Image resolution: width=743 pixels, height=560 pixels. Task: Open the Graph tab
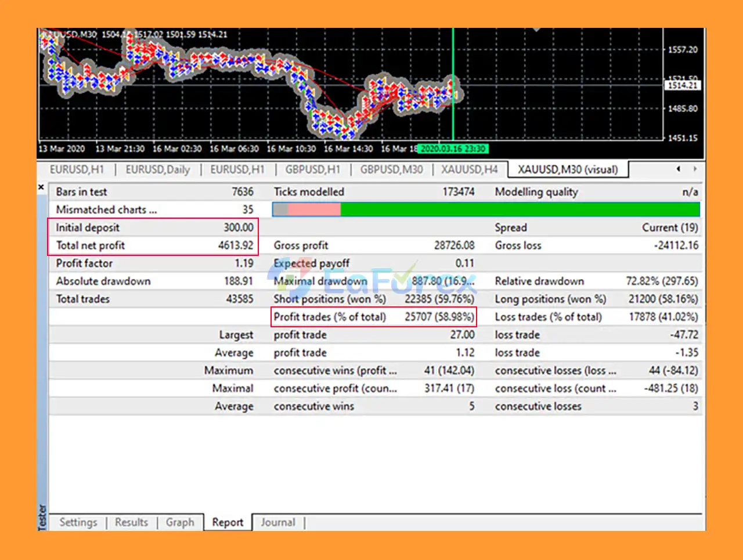pos(180,522)
